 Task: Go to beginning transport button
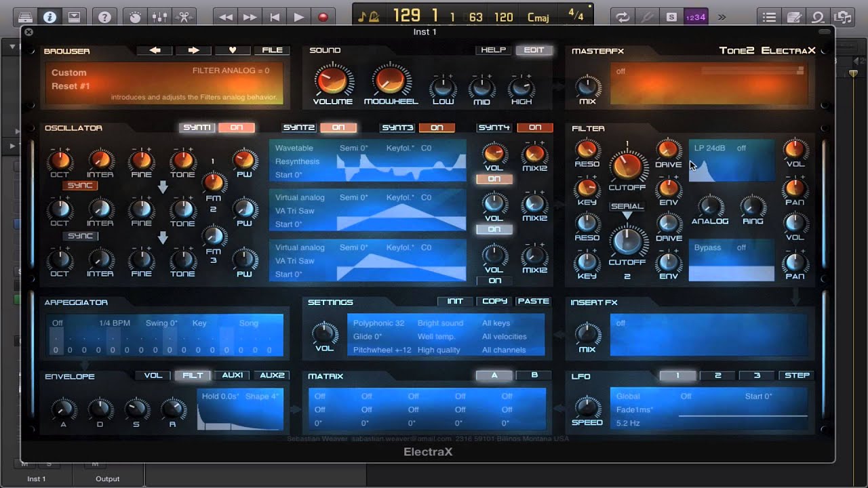[275, 17]
